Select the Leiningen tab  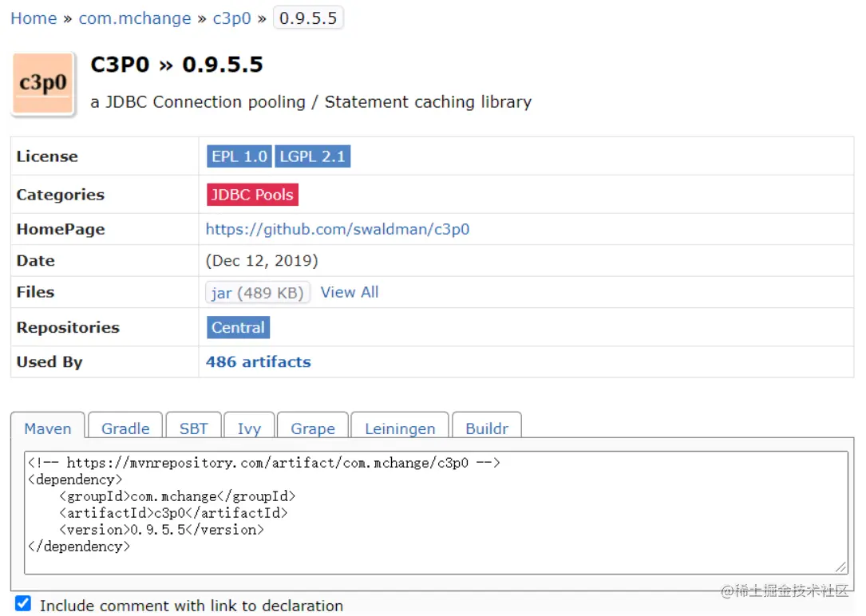pos(400,428)
